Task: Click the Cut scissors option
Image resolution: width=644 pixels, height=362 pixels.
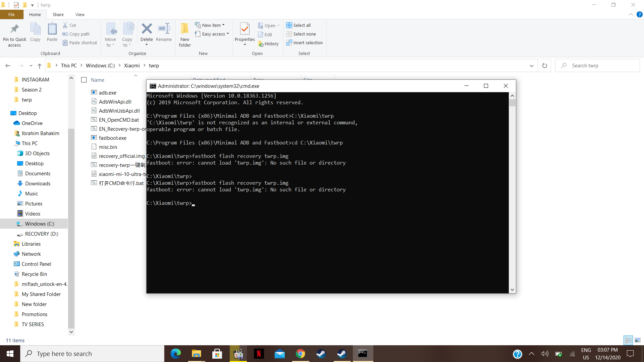Action: [x=69, y=25]
